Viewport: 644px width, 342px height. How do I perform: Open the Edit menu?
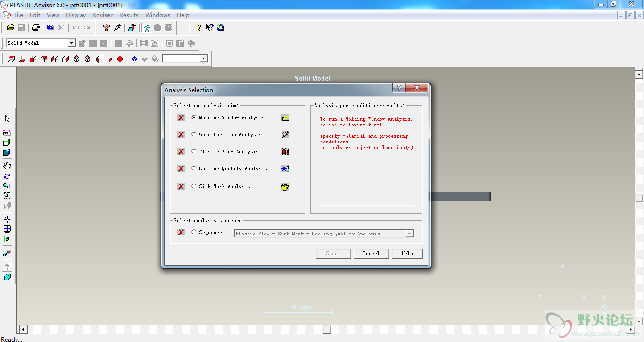pyautogui.click(x=35, y=15)
